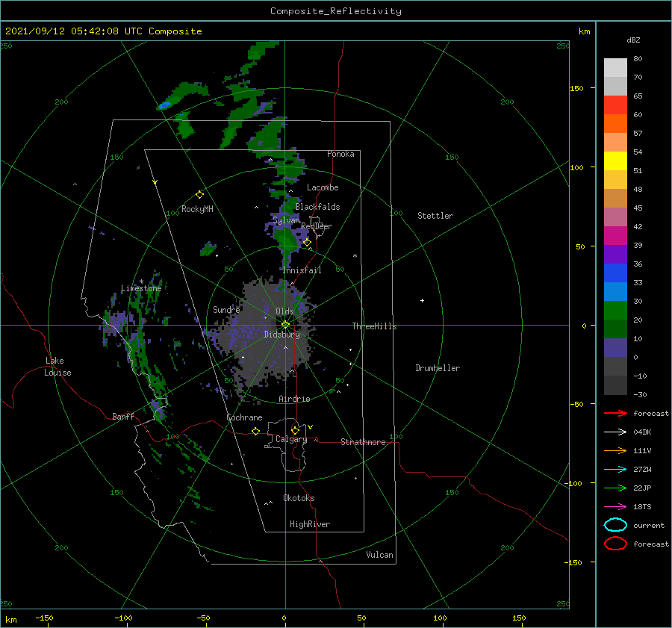This screenshot has height=628, width=672.
Task: Click the Blackfalds label
Action: [317, 207]
